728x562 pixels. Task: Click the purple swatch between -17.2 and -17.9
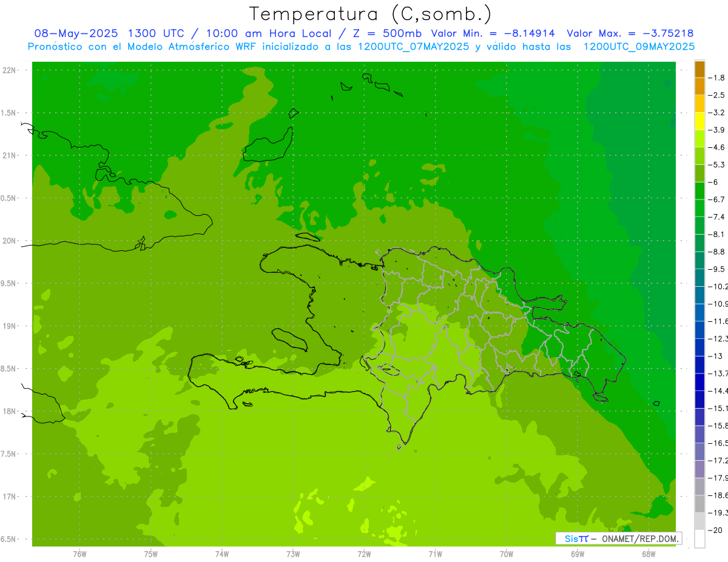point(699,469)
